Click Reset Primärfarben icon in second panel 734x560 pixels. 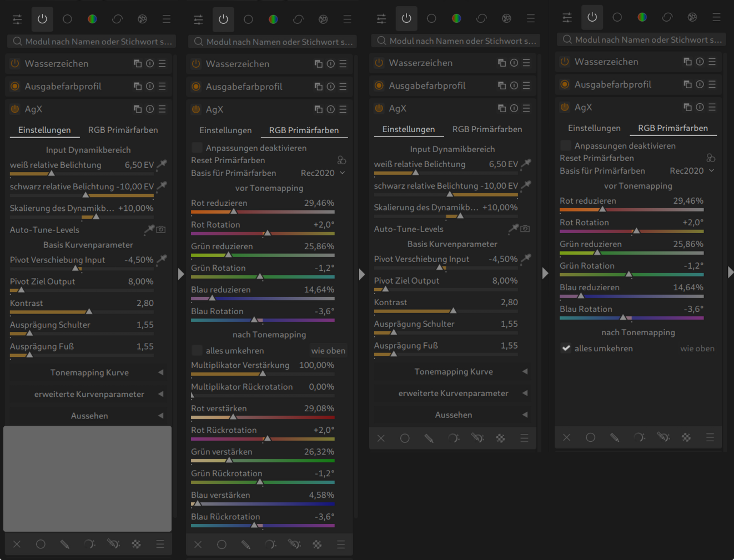click(341, 160)
